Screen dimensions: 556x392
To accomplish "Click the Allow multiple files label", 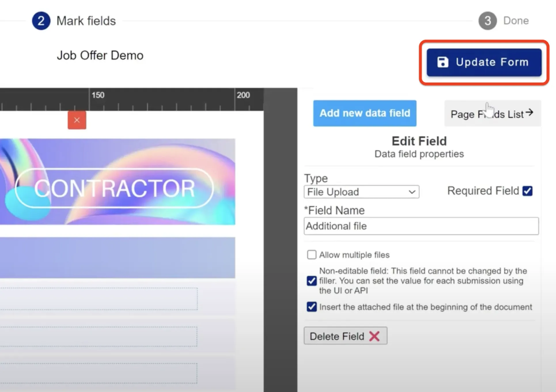I will coord(354,255).
